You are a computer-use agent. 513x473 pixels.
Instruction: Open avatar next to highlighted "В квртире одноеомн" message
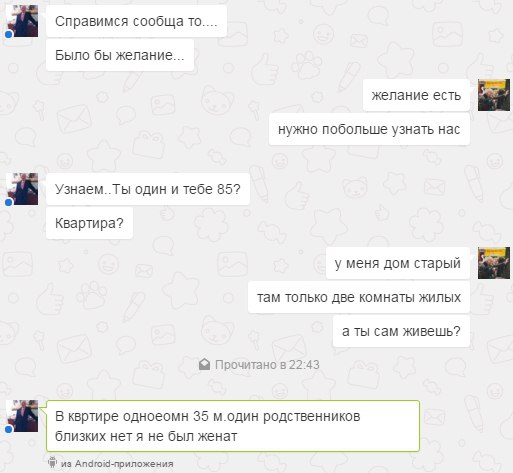tap(22, 416)
